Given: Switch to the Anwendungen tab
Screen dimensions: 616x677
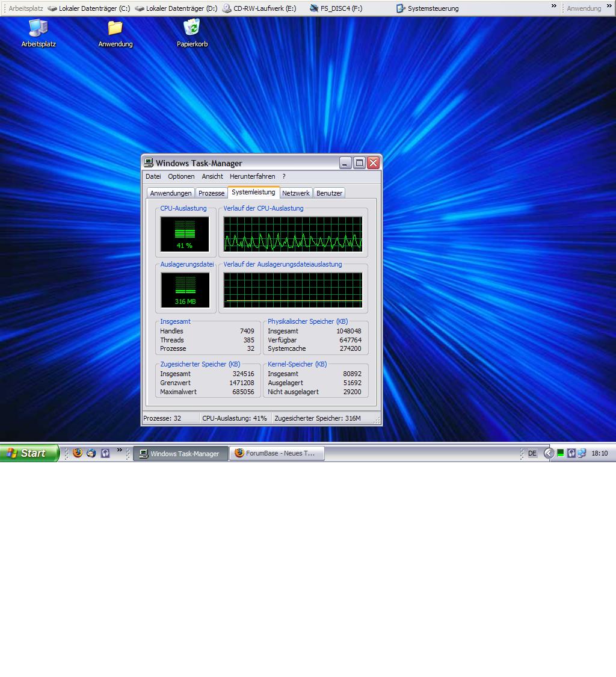Looking at the screenshot, I should (170, 193).
